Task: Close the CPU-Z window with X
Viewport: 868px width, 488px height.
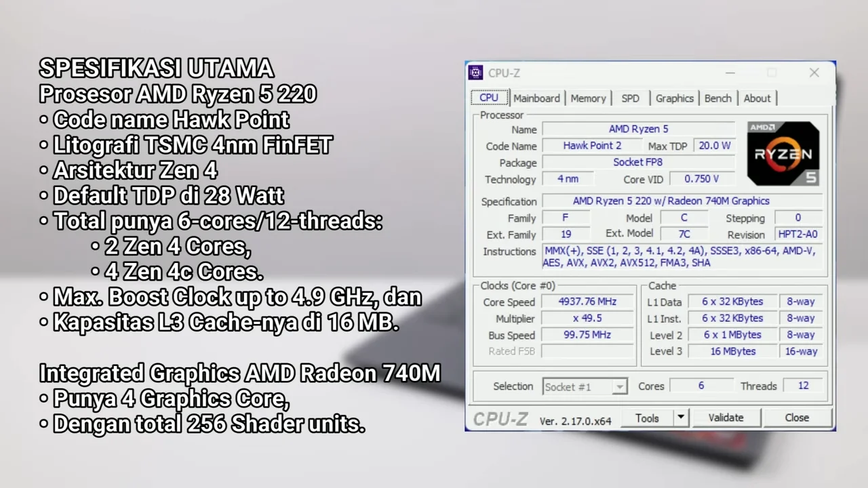Action: (814, 73)
